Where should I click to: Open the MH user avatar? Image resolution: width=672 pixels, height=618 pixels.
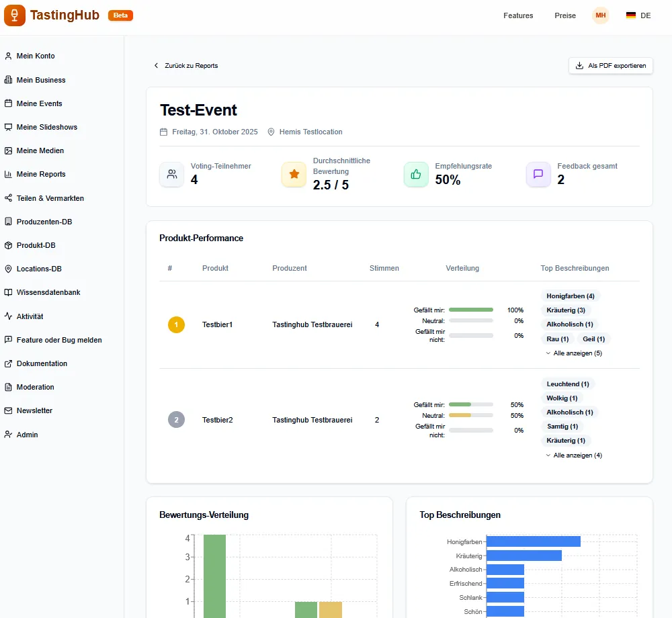pos(600,15)
